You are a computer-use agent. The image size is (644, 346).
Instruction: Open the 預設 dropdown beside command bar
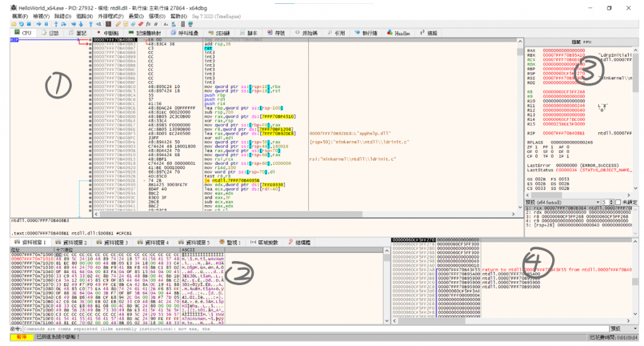[625, 328]
